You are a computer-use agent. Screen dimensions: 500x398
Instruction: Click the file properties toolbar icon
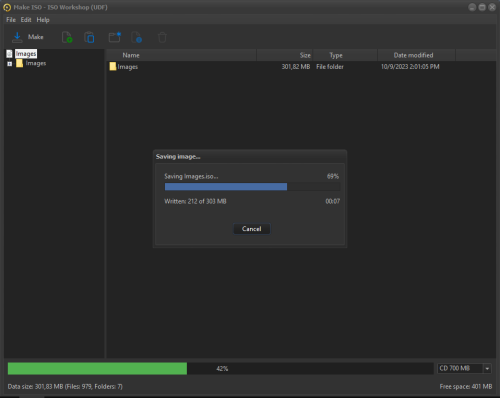tap(136, 37)
